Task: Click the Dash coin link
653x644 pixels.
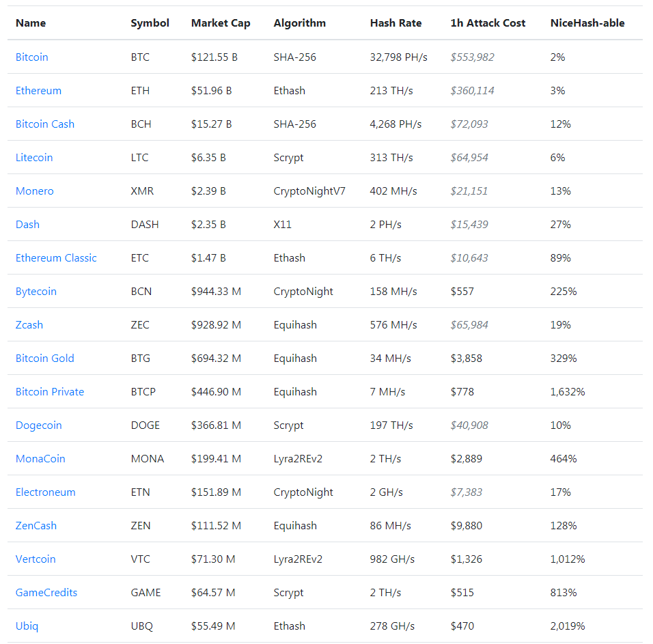Action: pyautogui.click(x=27, y=225)
